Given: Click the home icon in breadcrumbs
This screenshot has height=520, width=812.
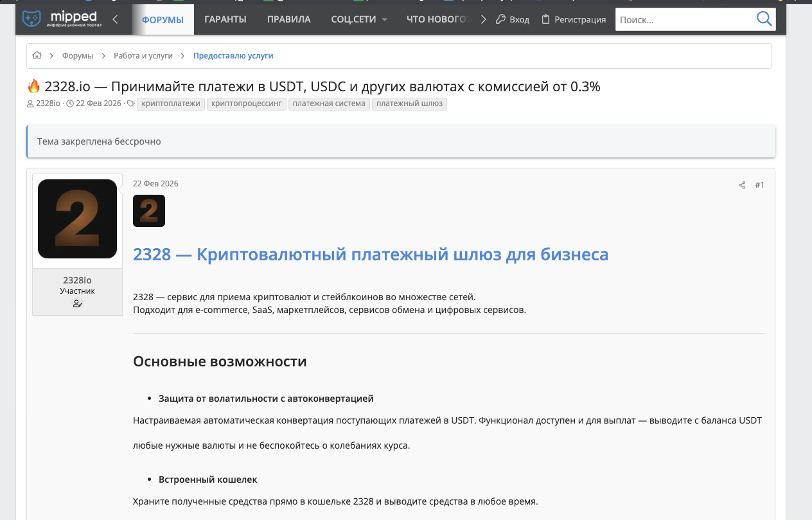Looking at the screenshot, I should (x=37, y=56).
